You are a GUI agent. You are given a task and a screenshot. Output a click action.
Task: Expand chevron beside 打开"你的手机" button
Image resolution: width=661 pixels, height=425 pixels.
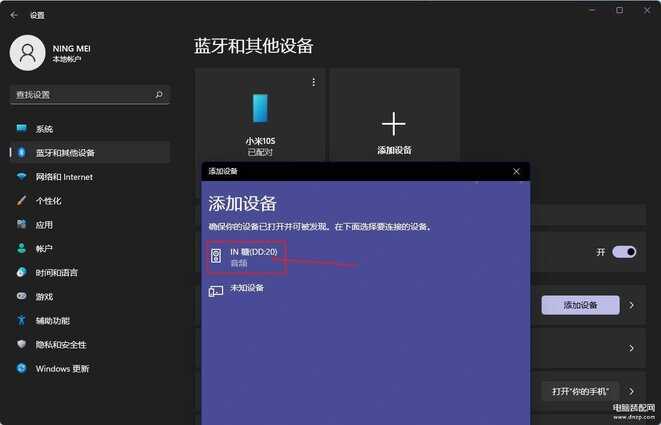coord(631,391)
